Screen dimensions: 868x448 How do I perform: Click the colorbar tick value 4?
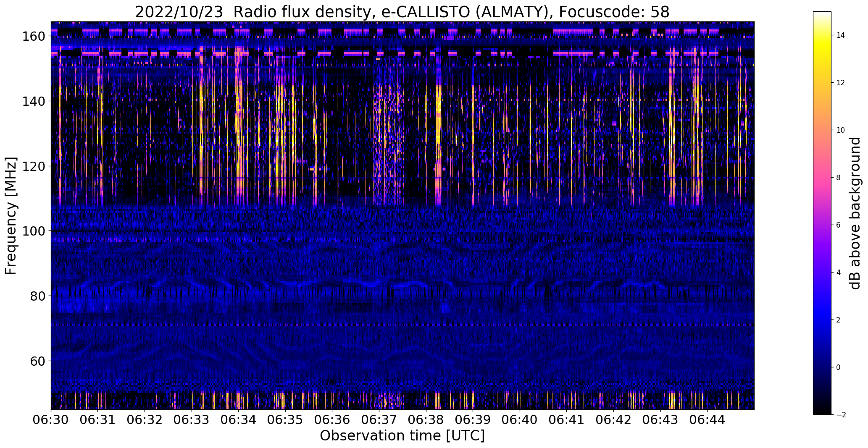(838, 272)
